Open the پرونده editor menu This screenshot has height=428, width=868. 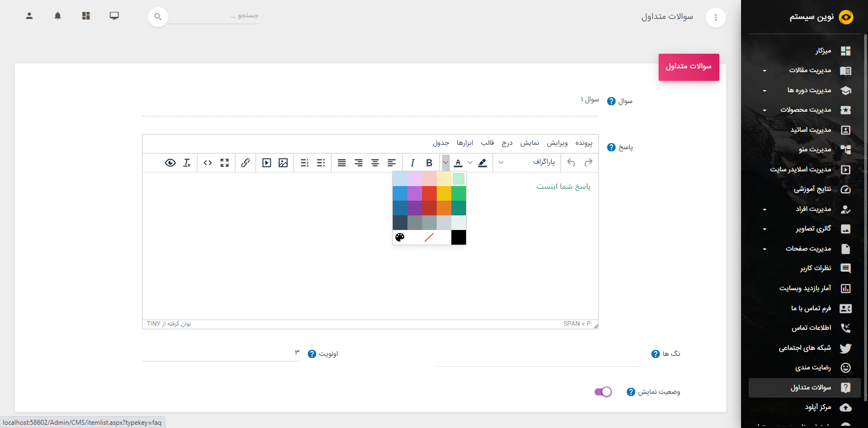(584, 143)
